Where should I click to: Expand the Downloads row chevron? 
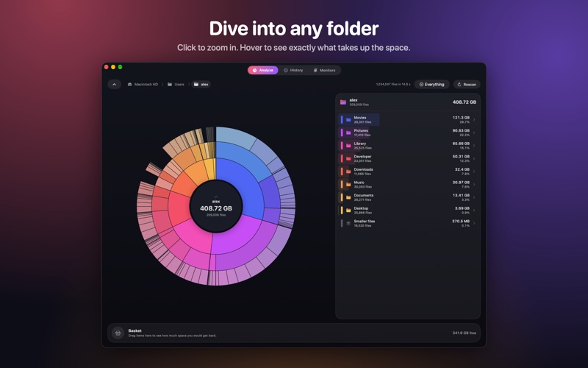[x=474, y=171]
